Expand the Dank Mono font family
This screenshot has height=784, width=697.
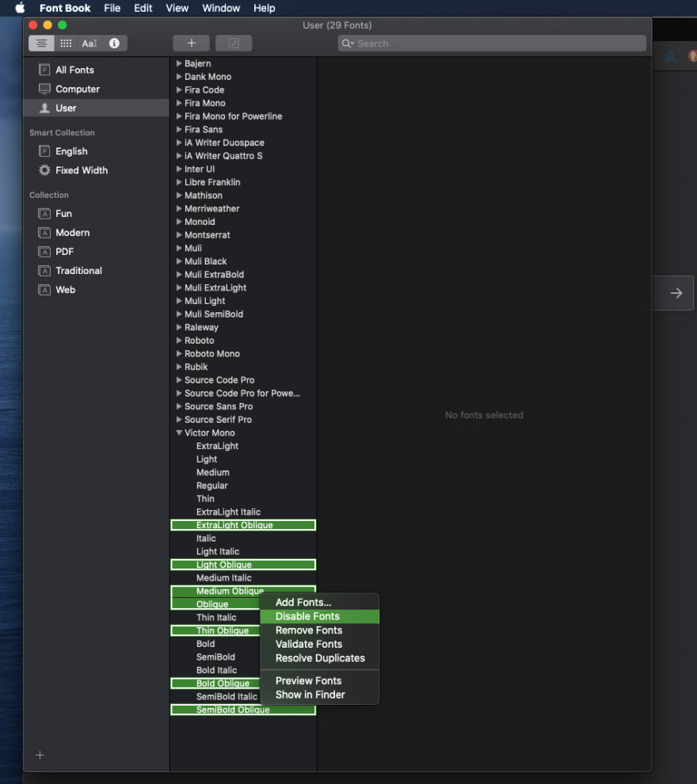pos(179,77)
